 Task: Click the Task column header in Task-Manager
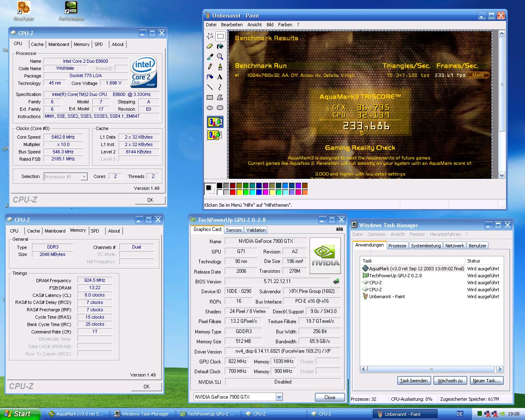click(x=413, y=261)
